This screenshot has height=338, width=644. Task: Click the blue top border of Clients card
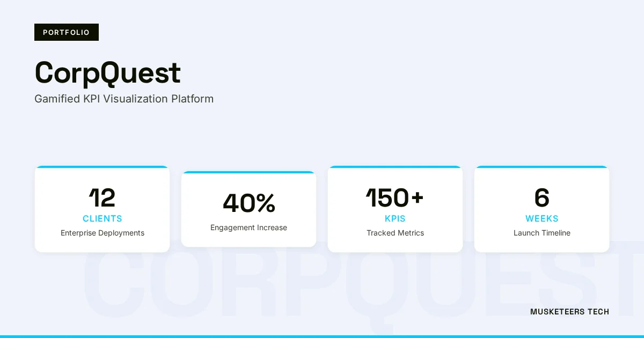[102, 167]
